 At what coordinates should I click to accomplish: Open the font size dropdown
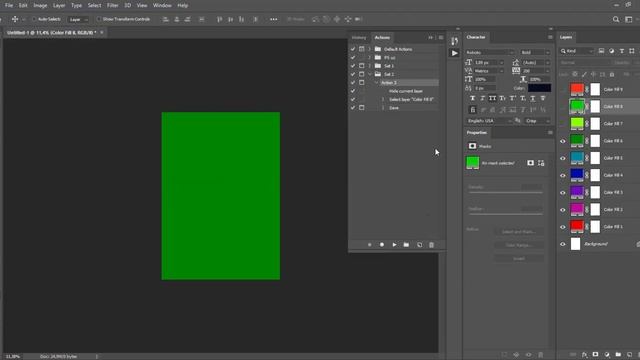click(489, 62)
